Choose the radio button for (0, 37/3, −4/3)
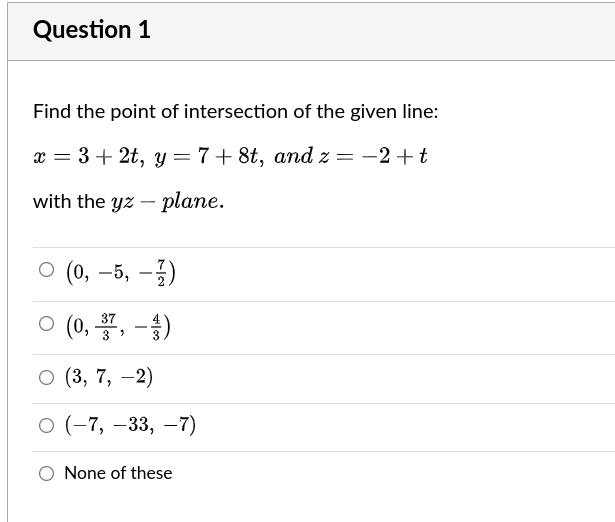615x522 pixels. click(x=47, y=324)
